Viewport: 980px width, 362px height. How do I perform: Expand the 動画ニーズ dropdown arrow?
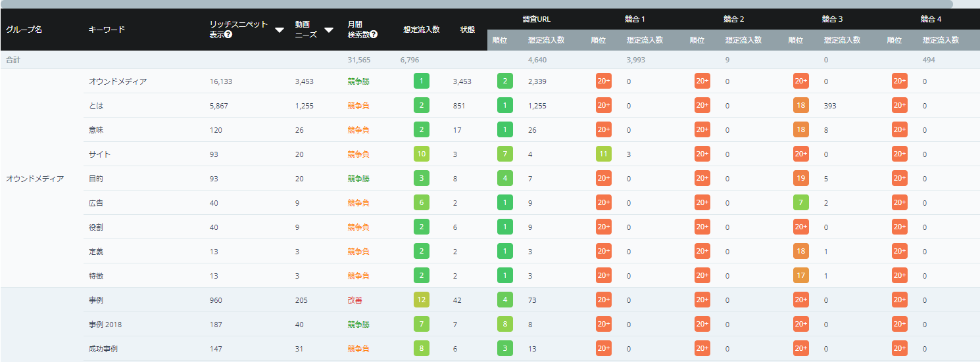(x=329, y=30)
